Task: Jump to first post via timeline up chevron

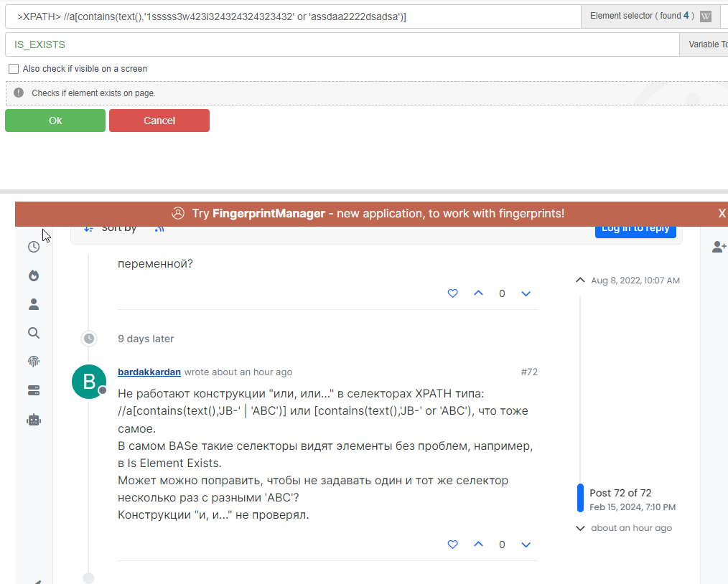Action: (x=580, y=281)
